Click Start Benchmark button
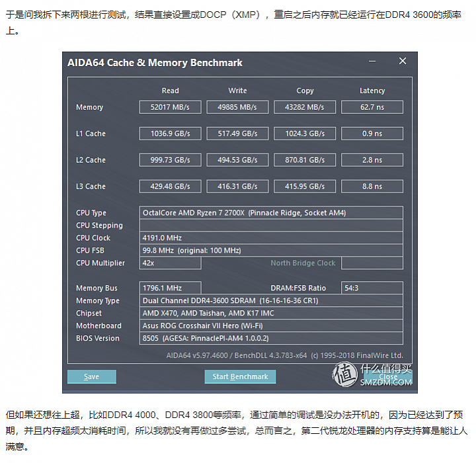 (x=240, y=376)
